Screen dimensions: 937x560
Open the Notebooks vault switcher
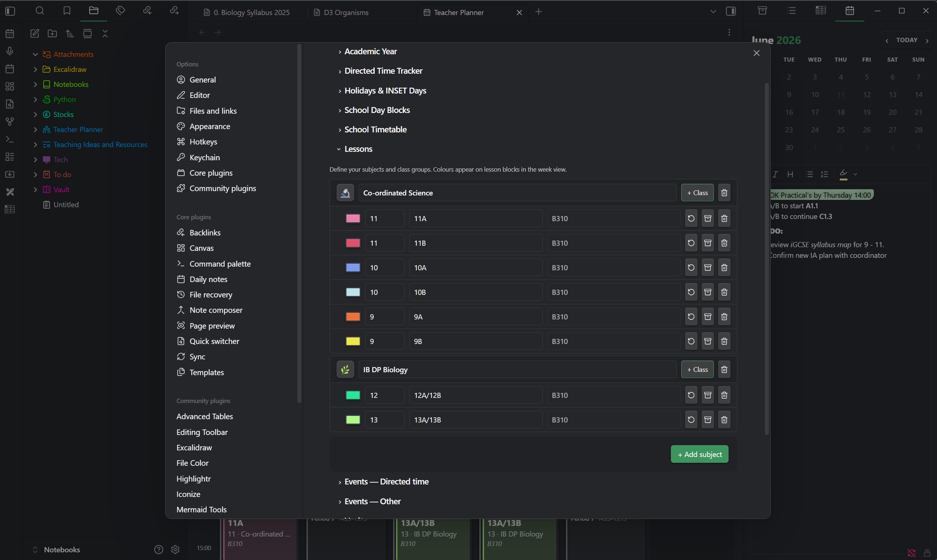62,549
